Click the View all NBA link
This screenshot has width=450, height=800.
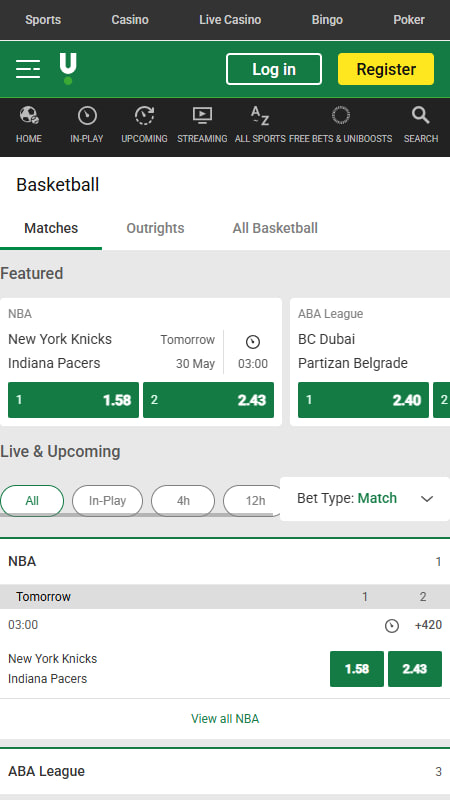coord(225,719)
